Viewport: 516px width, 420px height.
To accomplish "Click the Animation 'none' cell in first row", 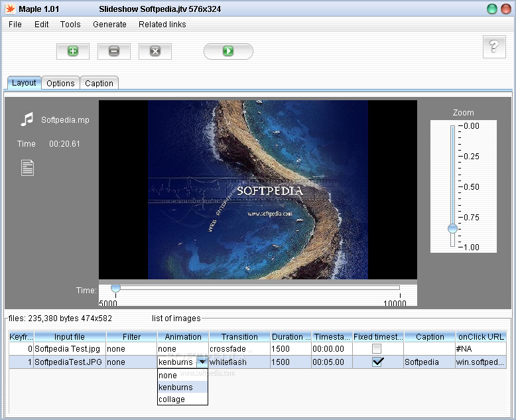I will coord(183,348).
